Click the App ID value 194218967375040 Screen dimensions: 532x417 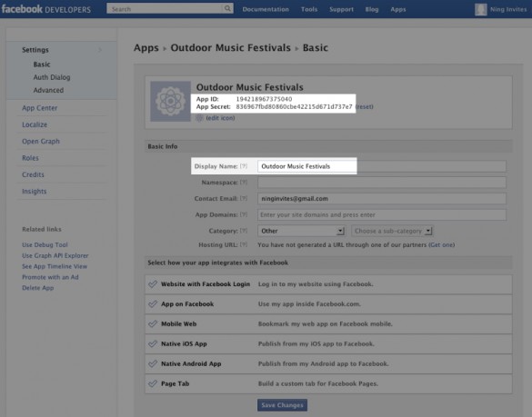coord(264,99)
